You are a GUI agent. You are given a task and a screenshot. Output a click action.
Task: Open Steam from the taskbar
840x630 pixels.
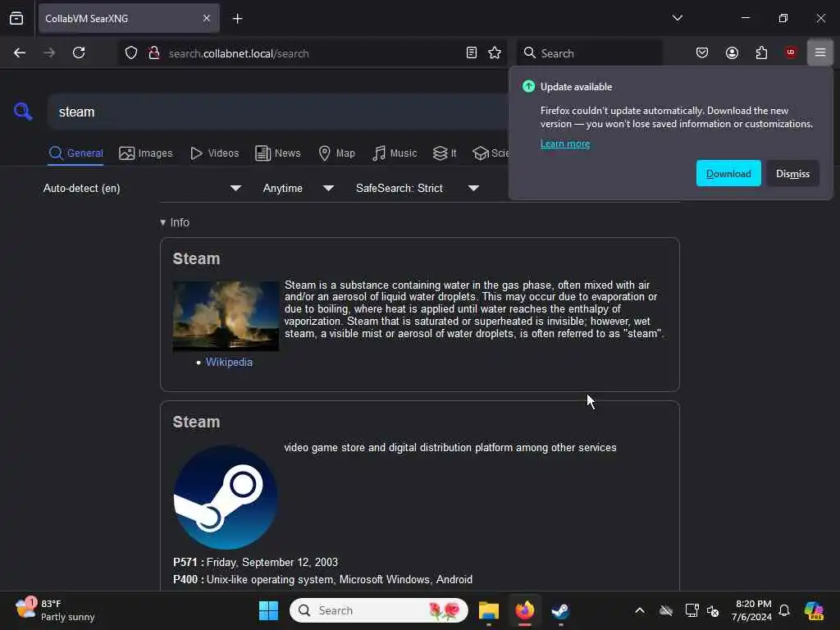pos(560,610)
